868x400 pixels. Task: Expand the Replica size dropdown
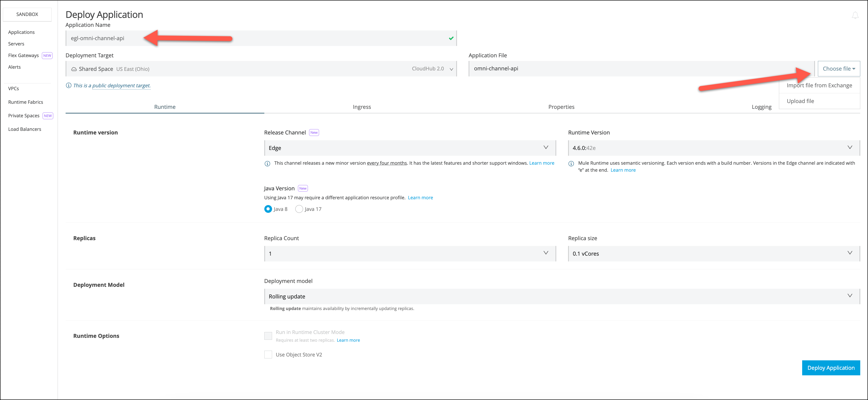tap(714, 253)
